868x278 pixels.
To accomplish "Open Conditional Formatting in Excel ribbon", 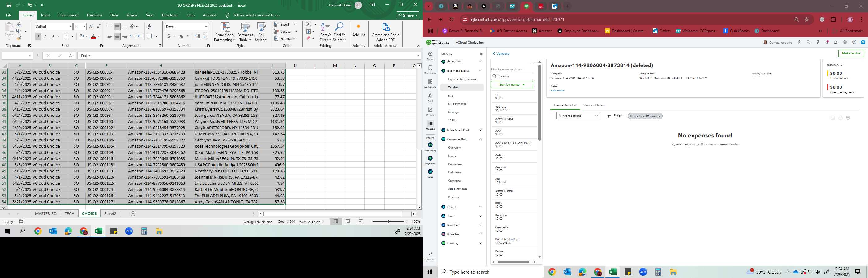I will tap(225, 32).
